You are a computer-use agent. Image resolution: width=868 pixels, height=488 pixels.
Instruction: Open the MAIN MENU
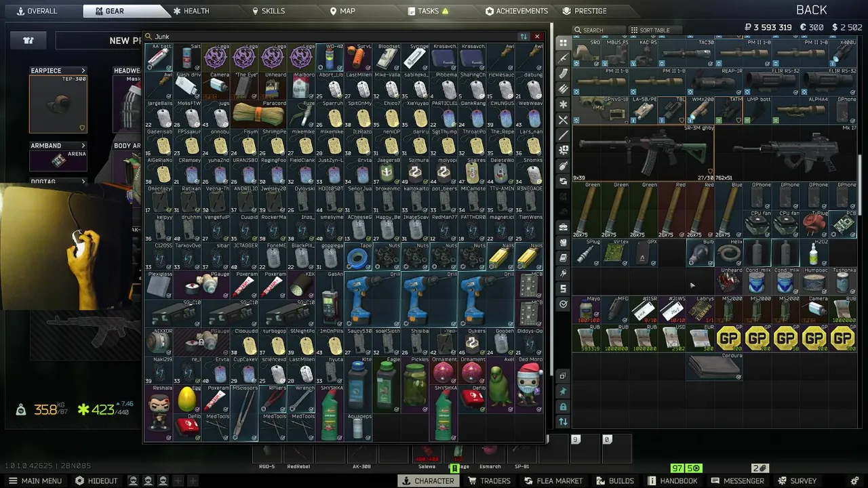[35, 481]
